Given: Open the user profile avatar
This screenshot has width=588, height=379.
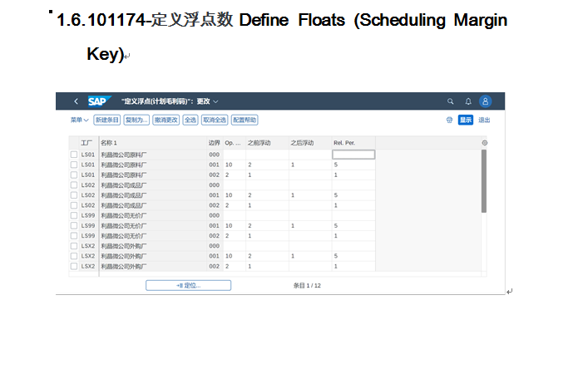Looking at the screenshot, I should tap(486, 101).
